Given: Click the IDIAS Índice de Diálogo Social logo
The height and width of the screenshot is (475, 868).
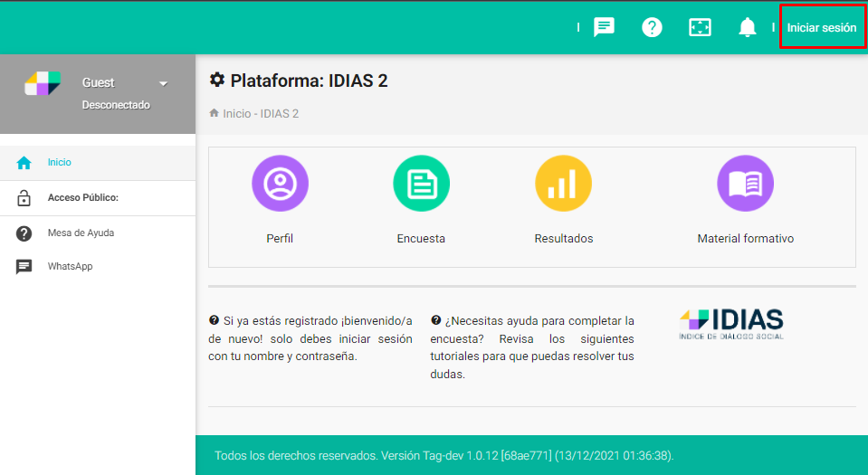Looking at the screenshot, I should pyautogui.click(x=731, y=325).
